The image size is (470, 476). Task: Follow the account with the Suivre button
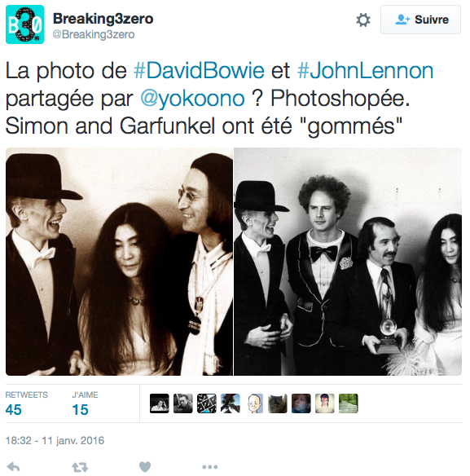coord(420,20)
